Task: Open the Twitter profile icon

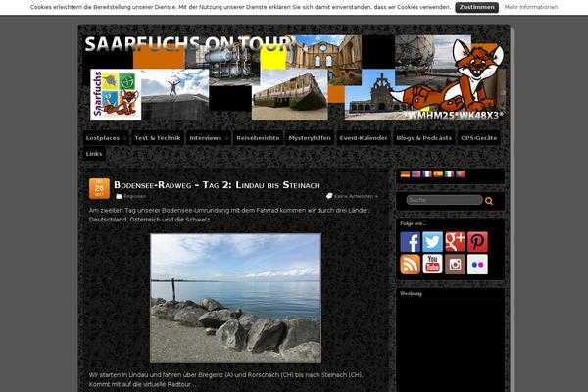Action: click(x=432, y=242)
